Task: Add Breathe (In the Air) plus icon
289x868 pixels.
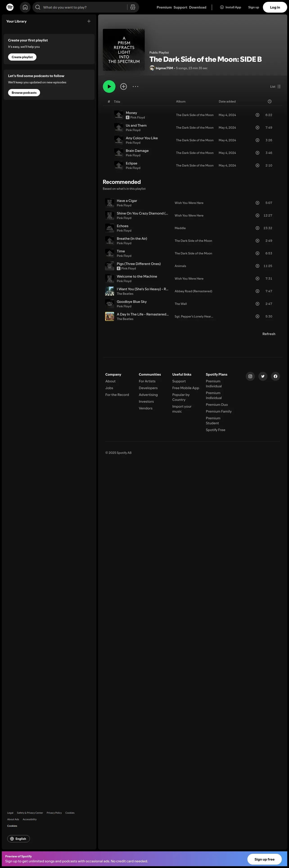Action: click(257, 241)
